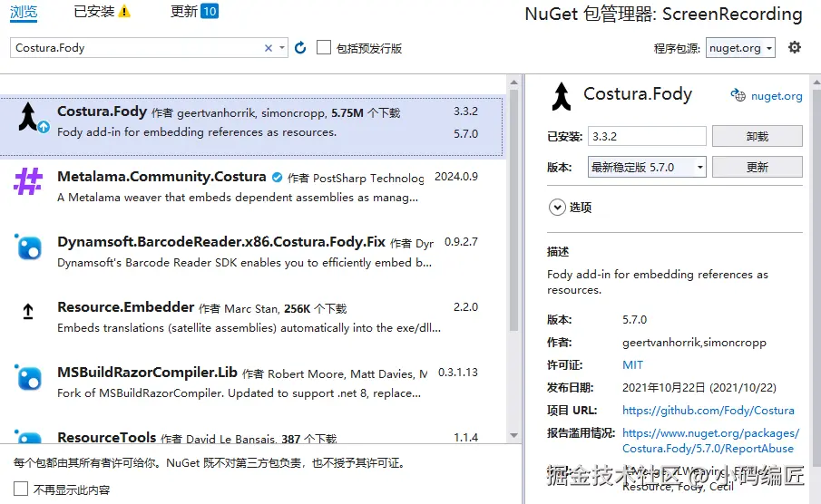This screenshot has height=504, width=821.
Task: Click verified badge next to Metalama.Community.Costura
Action: point(277,178)
